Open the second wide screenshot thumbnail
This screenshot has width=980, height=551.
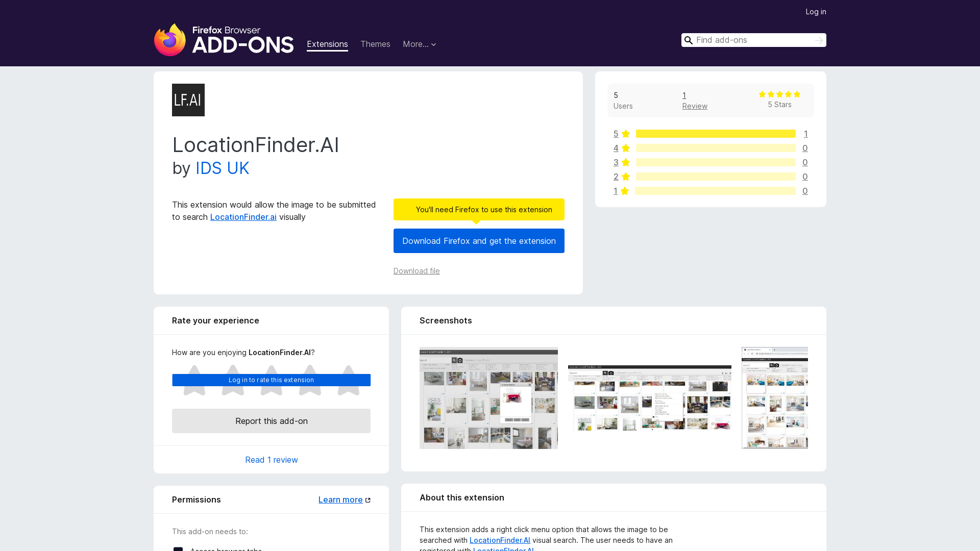pos(650,398)
